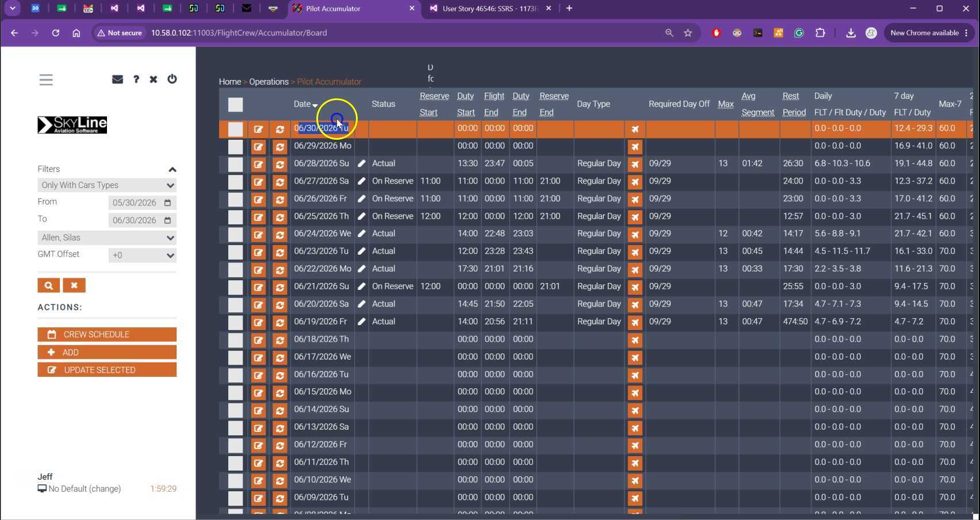The width and height of the screenshot is (980, 520).
Task: Refresh the 06/22/2026 Mo row
Action: click(280, 270)
